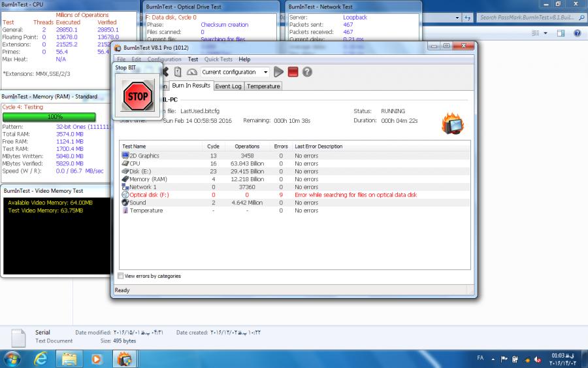This screenshot has width=588, height=368.
Task: Click the Temperature row thermometer icon
Action: click(125, 210)
